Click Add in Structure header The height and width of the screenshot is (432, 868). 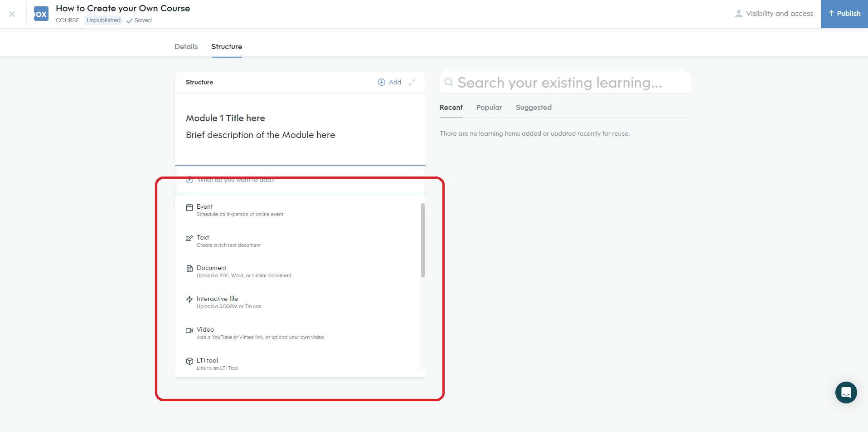[390, 82]
